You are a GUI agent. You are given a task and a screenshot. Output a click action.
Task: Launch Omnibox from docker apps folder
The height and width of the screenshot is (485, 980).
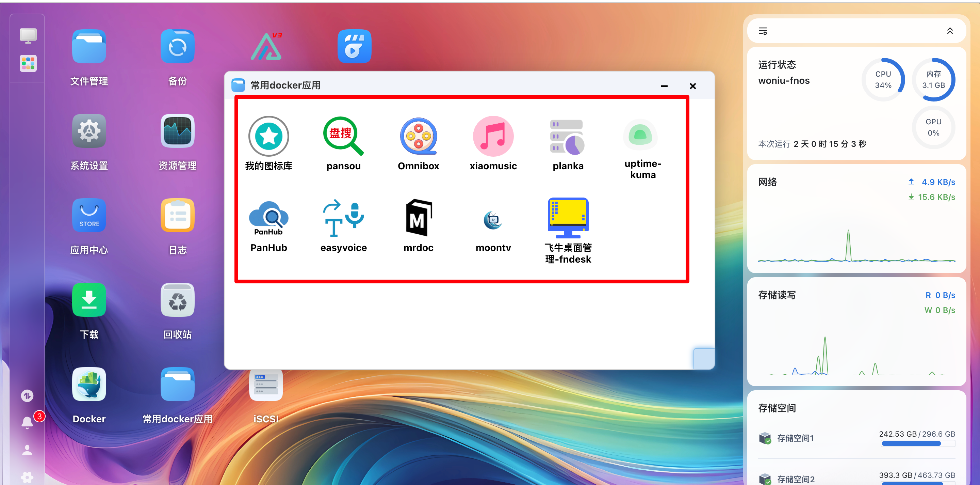point(418,136)
